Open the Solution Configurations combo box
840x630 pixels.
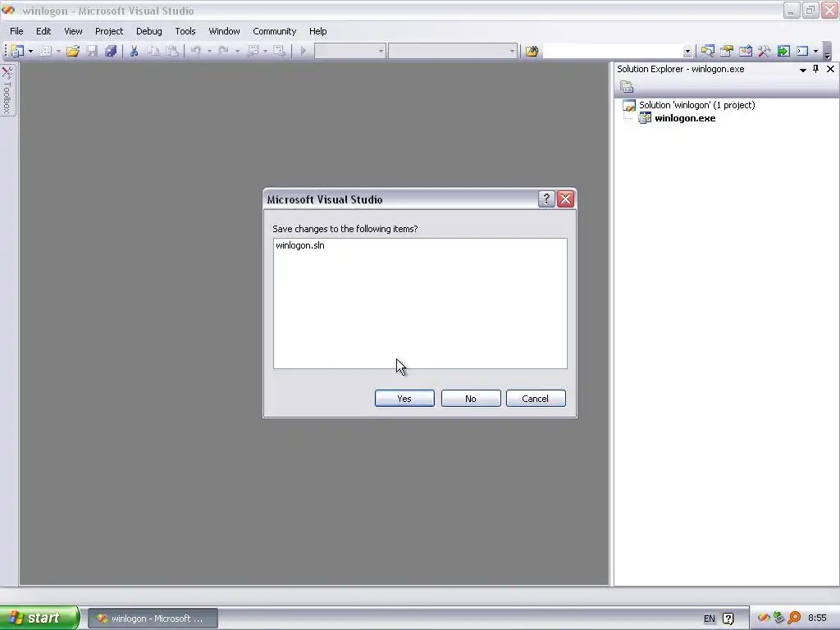[349, 51]
